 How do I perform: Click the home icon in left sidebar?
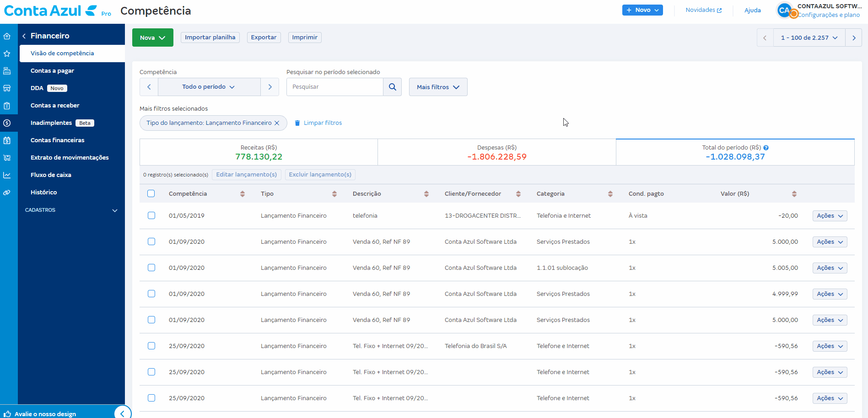(x=7, y=36)
